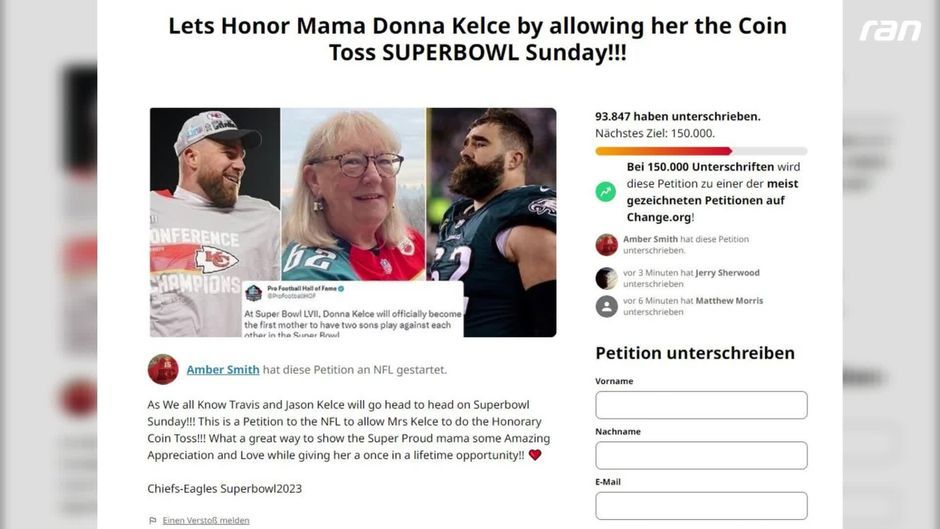Open the Amber Smith petition starter link
The image size is (940, 529).
pyautogui.click(x=223, y=369)
